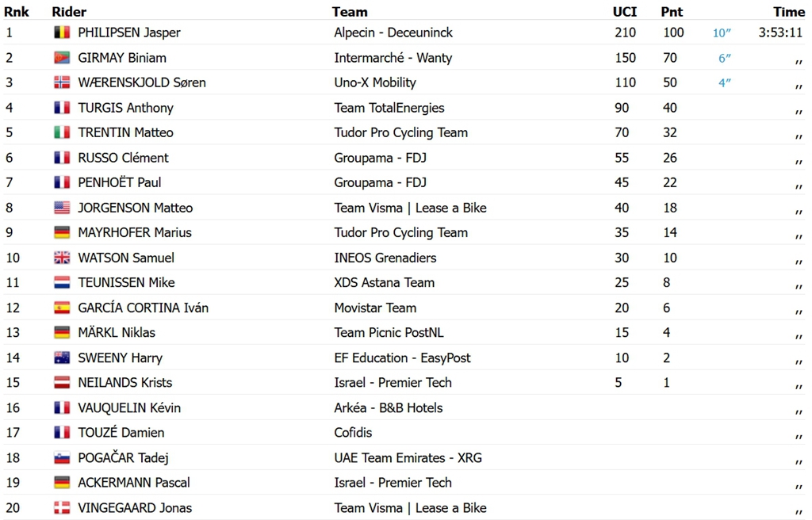Click the Norwegian flag beside WÆRENSKJOLD Søren
Viewport: 812px width, 520px height.
(x=62, y=82)
